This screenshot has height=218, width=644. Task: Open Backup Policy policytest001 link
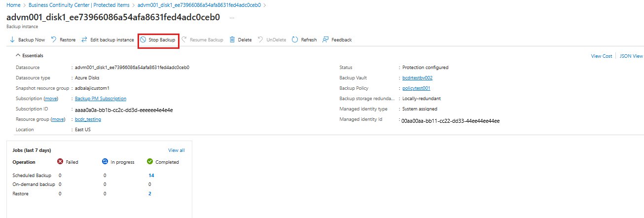[x=416, y=88]
